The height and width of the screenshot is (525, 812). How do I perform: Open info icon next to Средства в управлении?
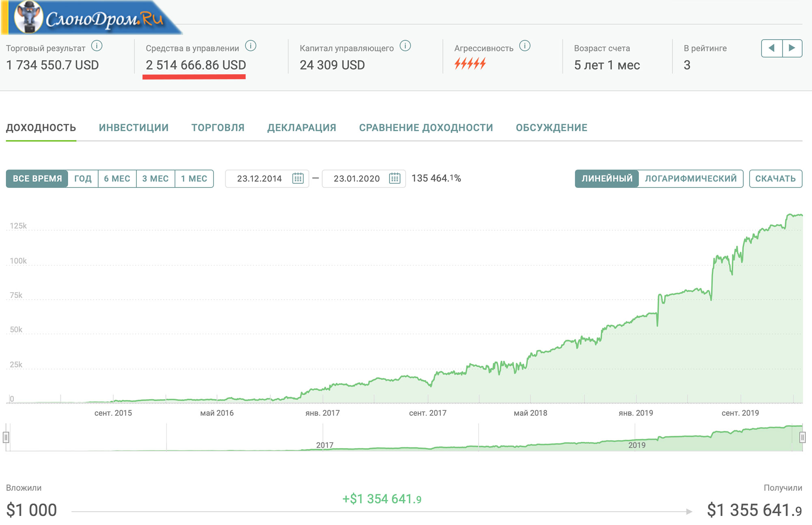[251, 46]
